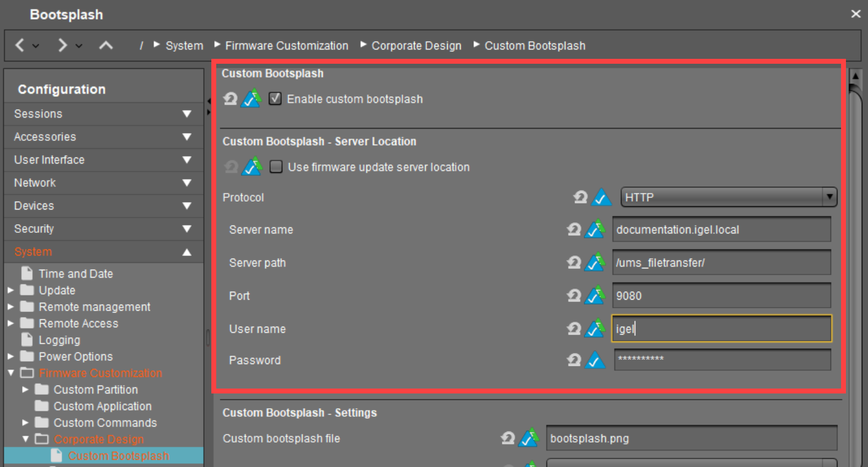Click the back navigation arrow
The image size is (868, 467).
pos(20,45)
